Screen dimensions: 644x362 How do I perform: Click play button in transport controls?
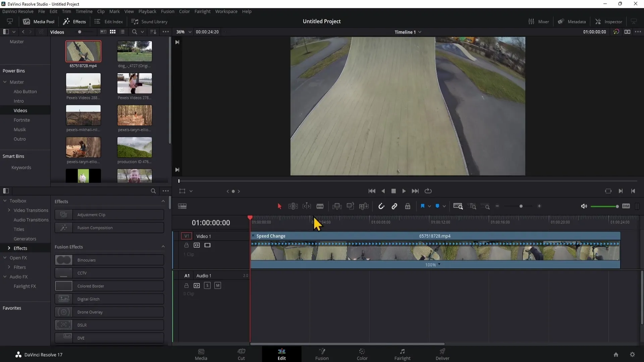(404, 191)
